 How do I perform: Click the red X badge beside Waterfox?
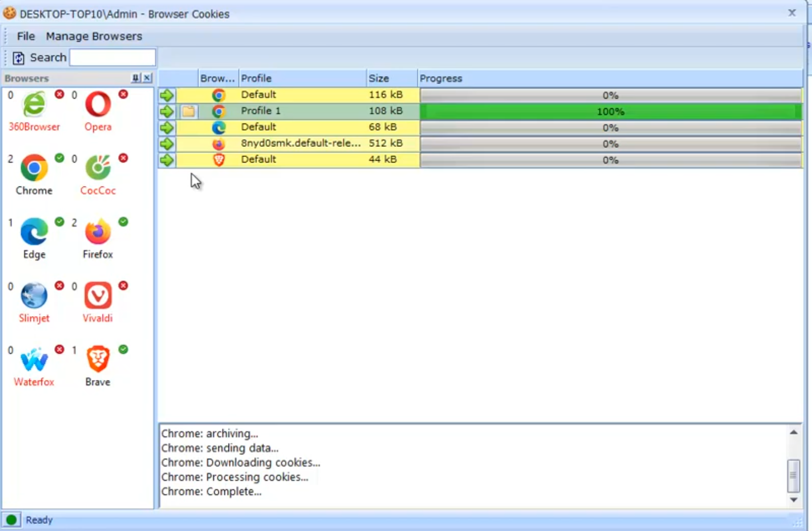click(59, 350)
